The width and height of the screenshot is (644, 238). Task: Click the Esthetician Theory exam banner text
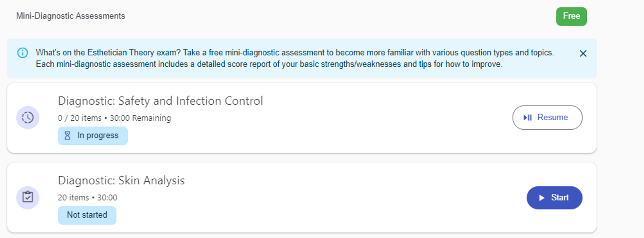click(295, 58)
